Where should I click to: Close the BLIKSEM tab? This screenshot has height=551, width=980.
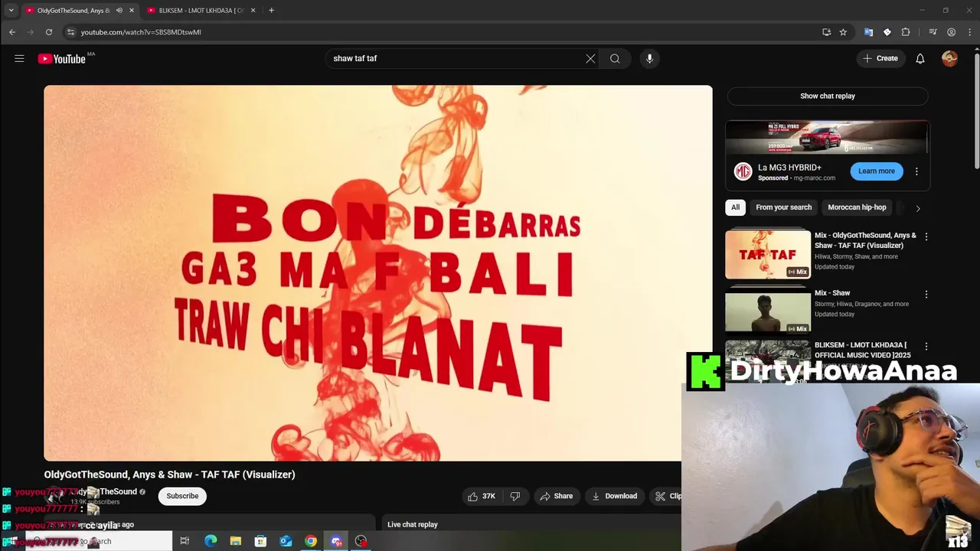point(253,11)
